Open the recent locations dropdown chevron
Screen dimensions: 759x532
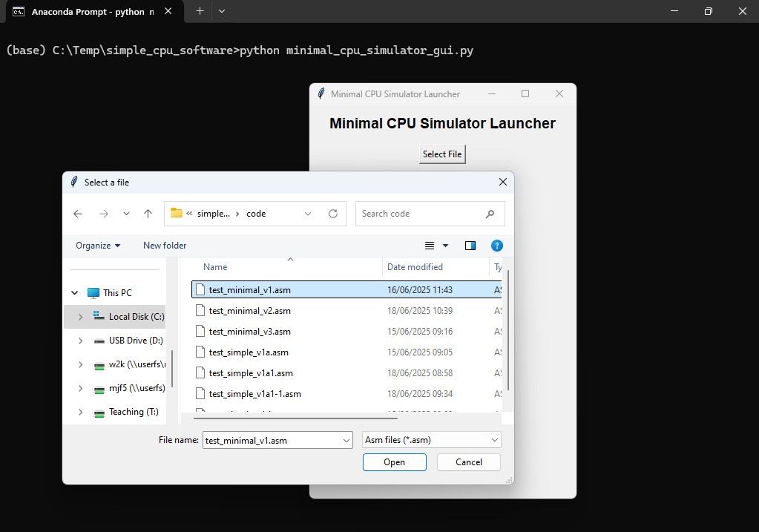click(126, 214)
